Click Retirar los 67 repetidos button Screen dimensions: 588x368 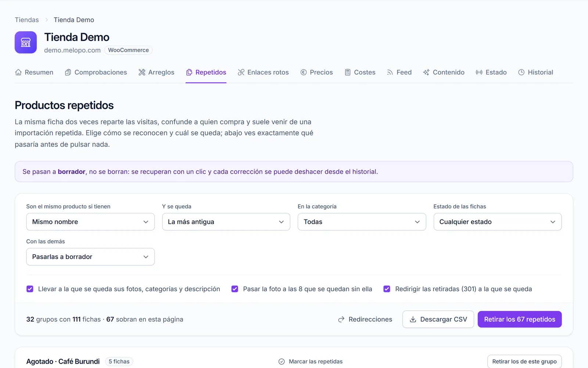pyautogui.click(x=520, y=319)
